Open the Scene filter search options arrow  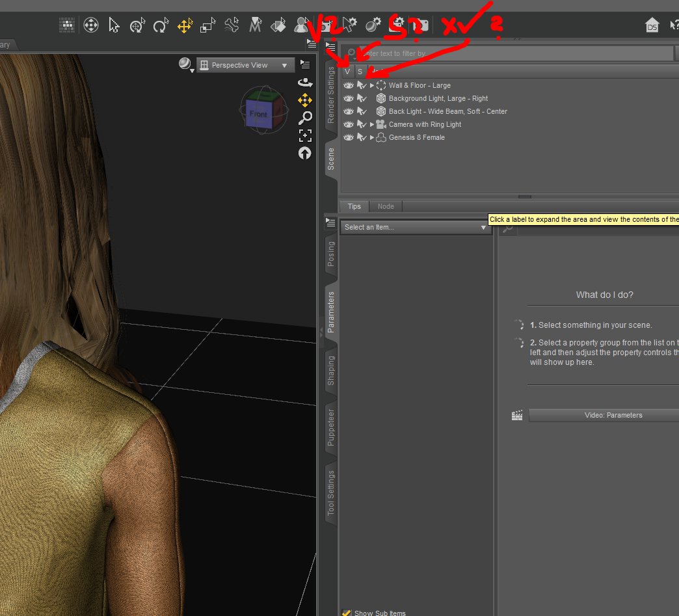point(352,53)
